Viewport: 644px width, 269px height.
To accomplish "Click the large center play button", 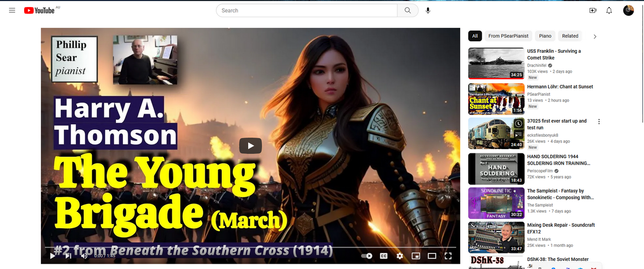I will point(250,146).
